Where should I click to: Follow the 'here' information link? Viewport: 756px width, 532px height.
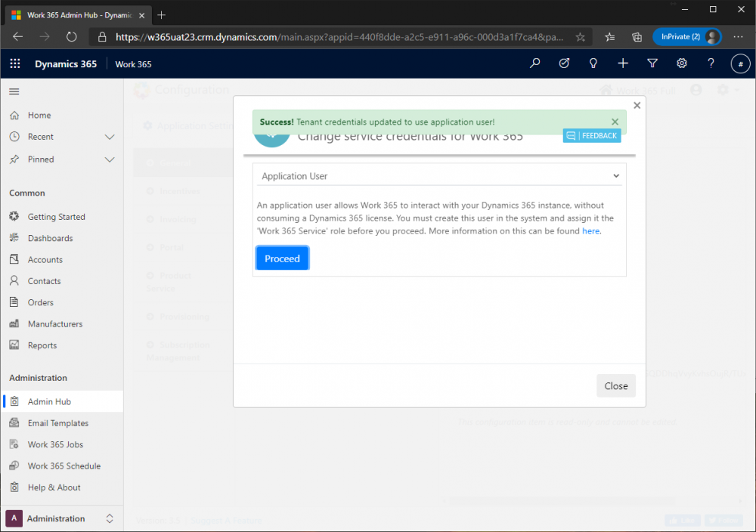590,230
